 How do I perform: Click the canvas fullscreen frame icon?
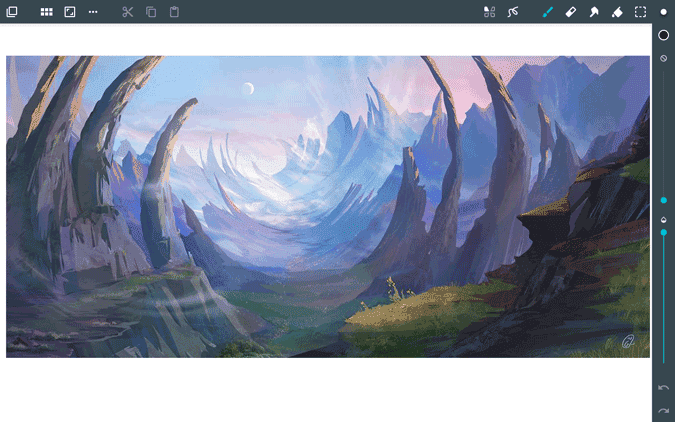(x=70, y=12)
